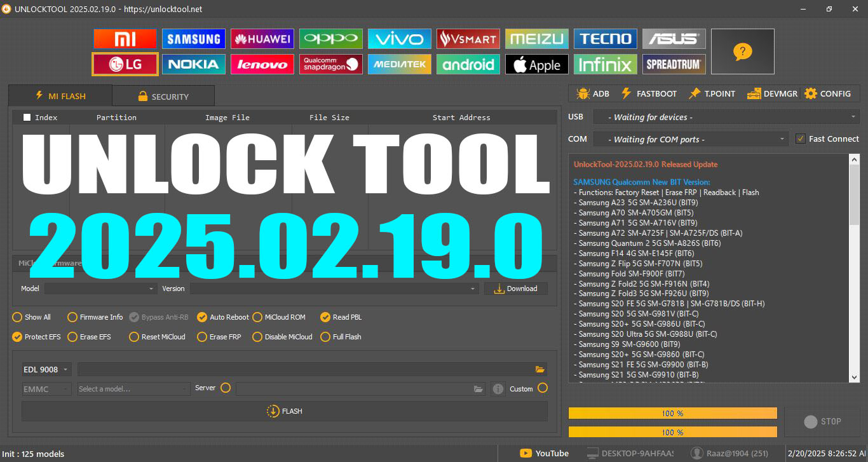The image size is (868, 462).
Task: Select the Tecno brand icon
Action: point(606,39)
